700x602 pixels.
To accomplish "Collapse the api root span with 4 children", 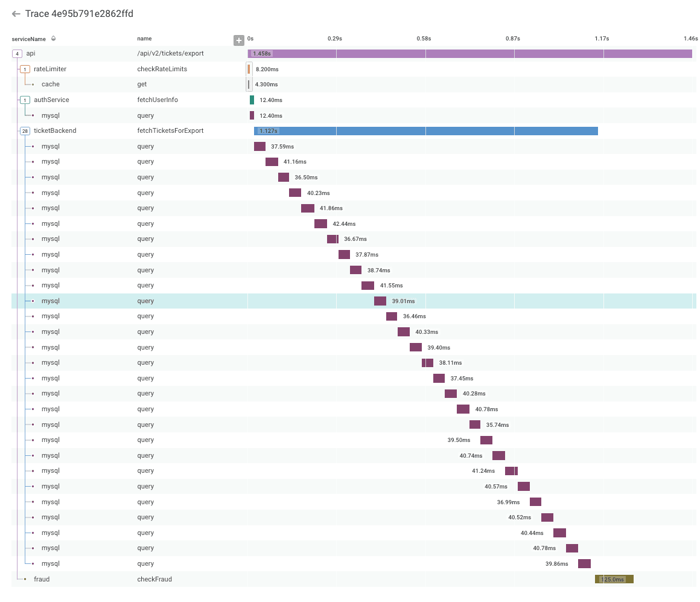I will coord(17,54).
